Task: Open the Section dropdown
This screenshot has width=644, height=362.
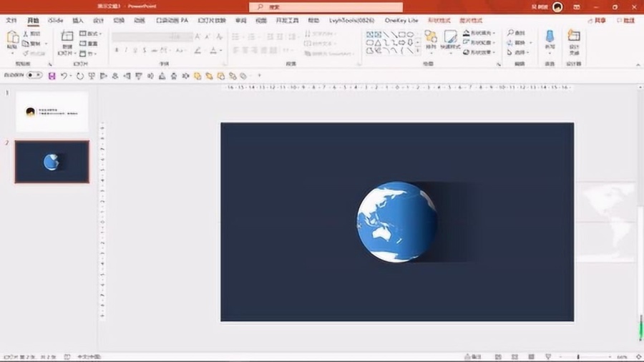Action: [x=88, y=54]
